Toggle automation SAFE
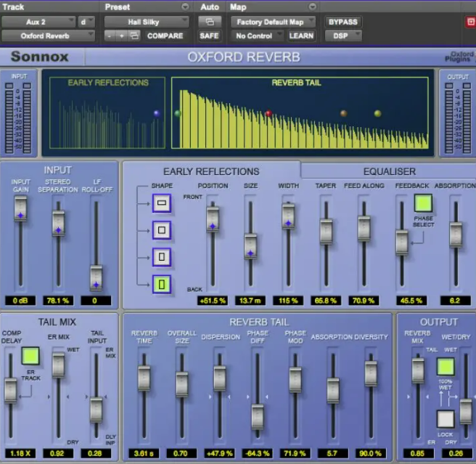 (209, 36)
